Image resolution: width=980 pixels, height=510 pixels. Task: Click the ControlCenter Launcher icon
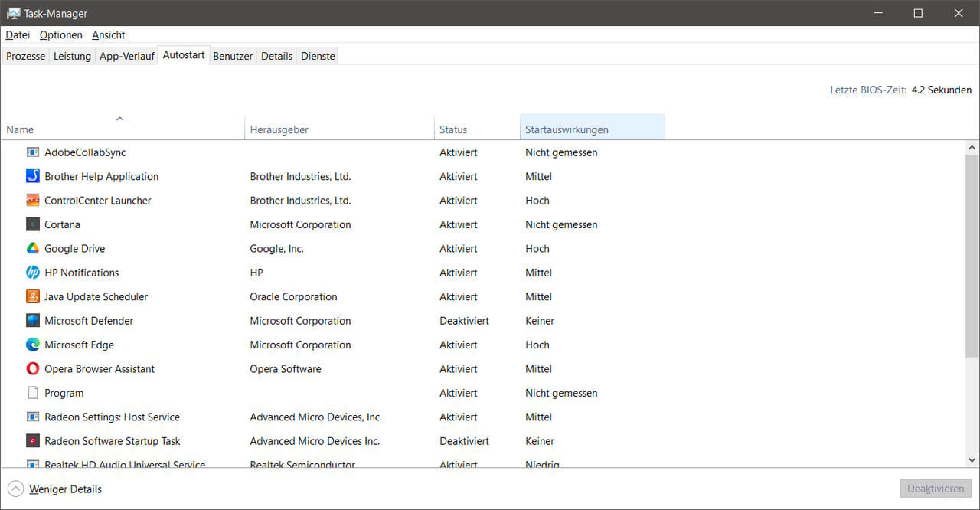tap(32, 200)
